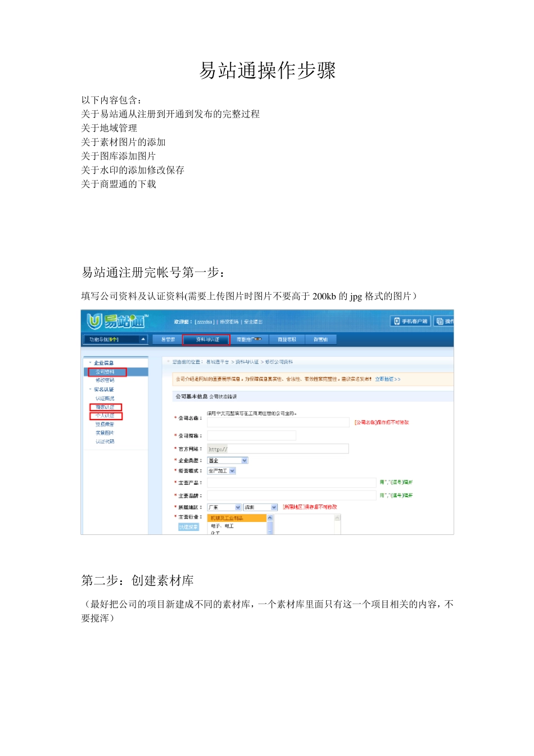The image size is (534, 756).
Task: Click the 主营品牌 input field
Action: (291, 496)
